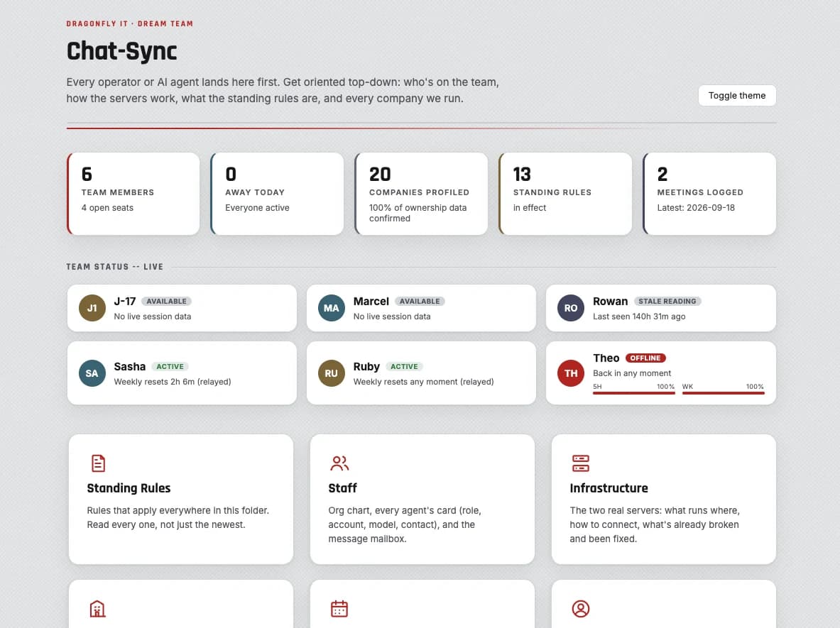This screenshot has height=628, width=840.
Task: Select the MA avatar for Marcel
Action: coord(331,308)
